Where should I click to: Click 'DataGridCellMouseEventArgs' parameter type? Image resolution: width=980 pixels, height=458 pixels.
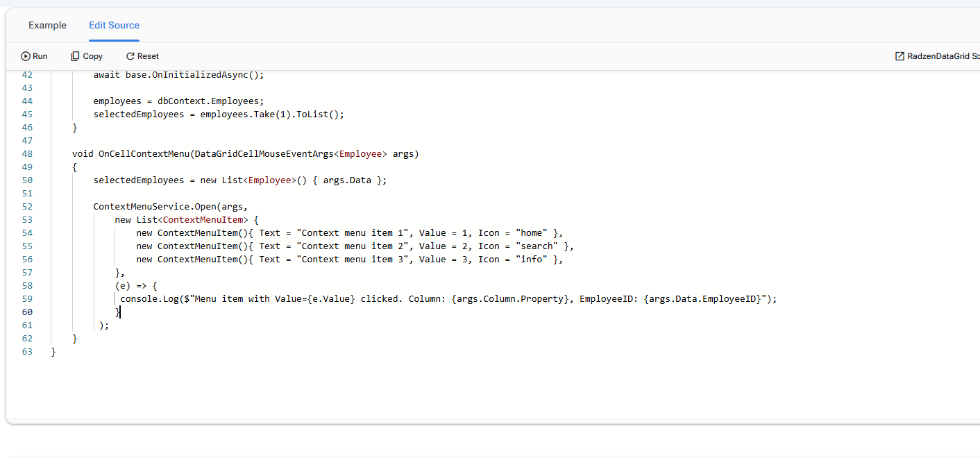pos(264,154)
